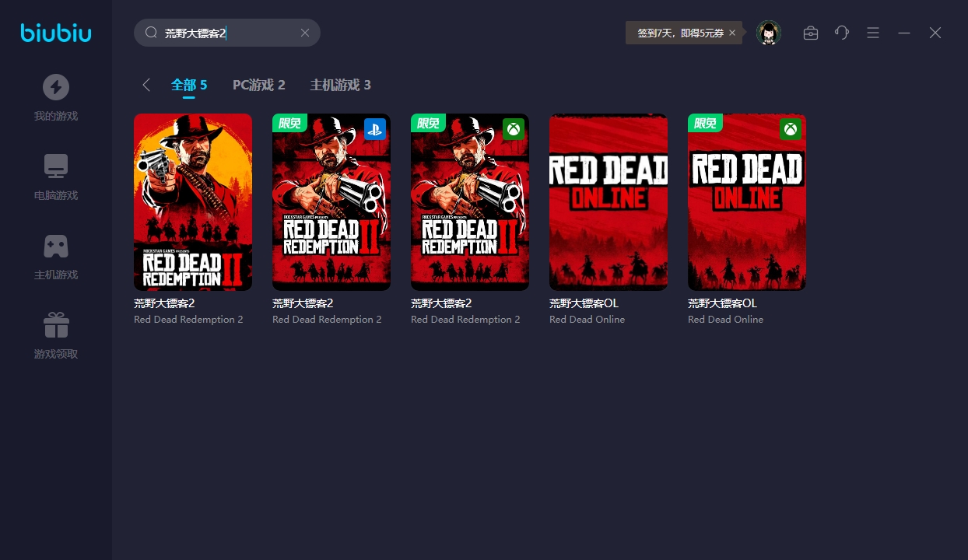Dismiss the 签到7天 coupon tooltip
968x560 pixels.
click(x=732, y=33)
